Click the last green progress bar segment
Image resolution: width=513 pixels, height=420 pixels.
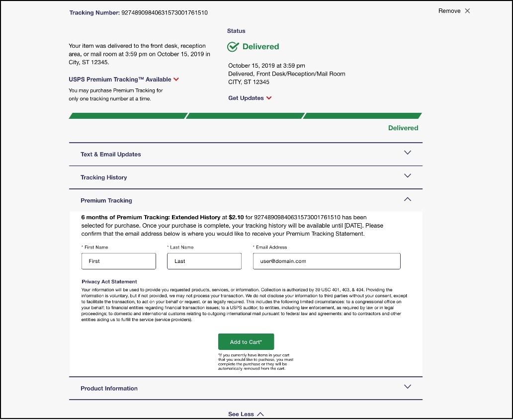(x=362, y=116)
